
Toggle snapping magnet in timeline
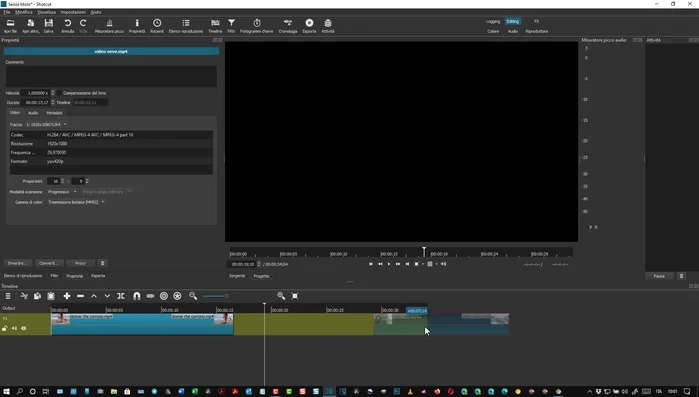click(137, 296)
